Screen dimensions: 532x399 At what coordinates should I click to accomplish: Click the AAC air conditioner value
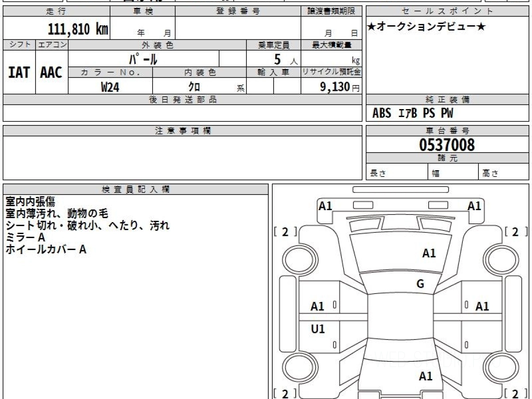(x=51, y=72)
